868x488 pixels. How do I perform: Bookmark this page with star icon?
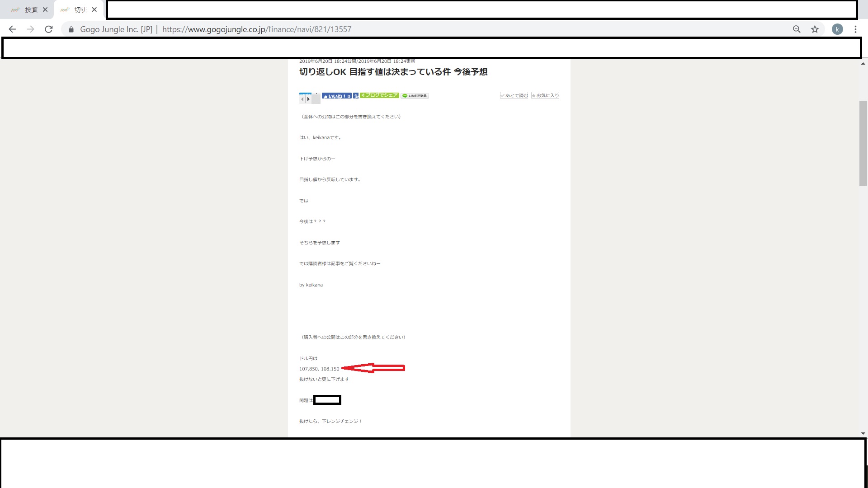click(815, 29)
